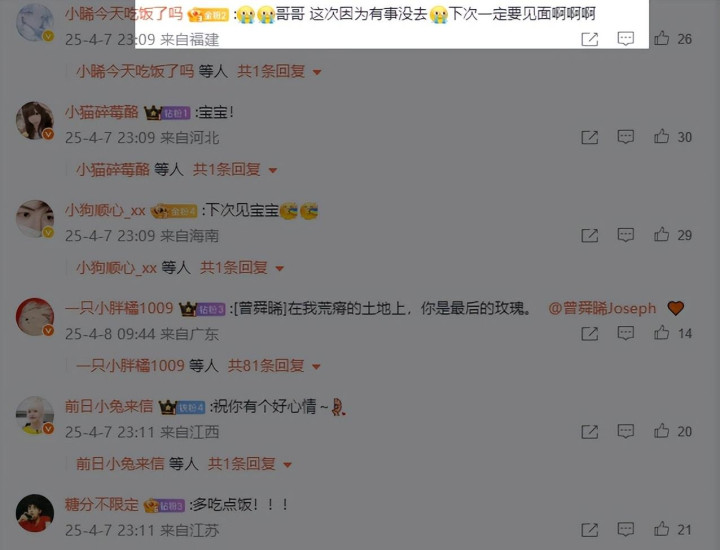The width and height of the screenshot is (720, 550).
Task: Reply to 小狗顺心_xx's comment via chat icon
Action: [x=625, y=235]
